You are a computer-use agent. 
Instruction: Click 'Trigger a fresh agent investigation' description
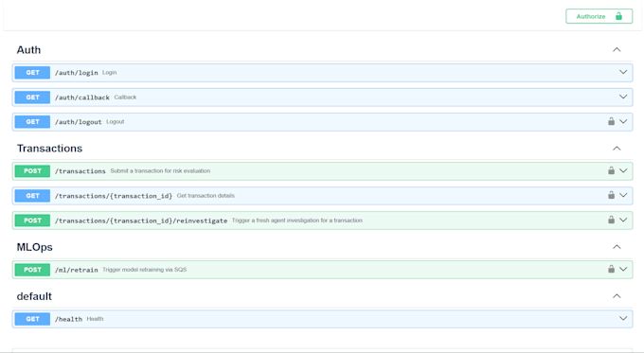click(x=297, y=221)
